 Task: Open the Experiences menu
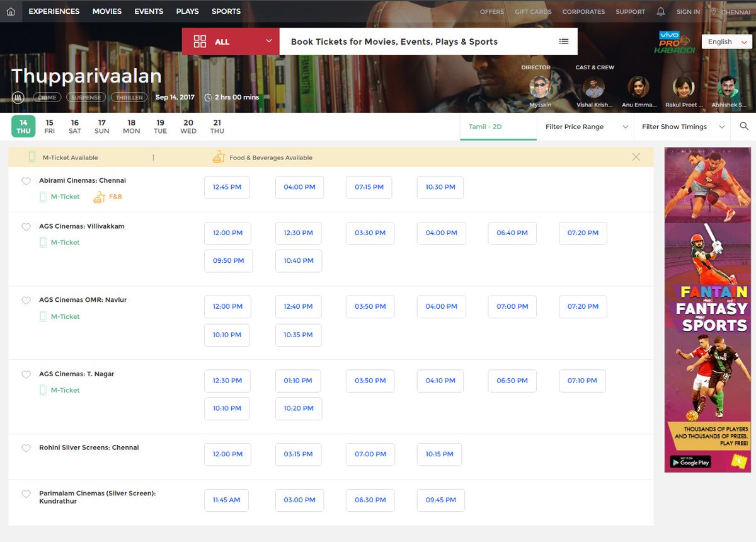point(54,11)
